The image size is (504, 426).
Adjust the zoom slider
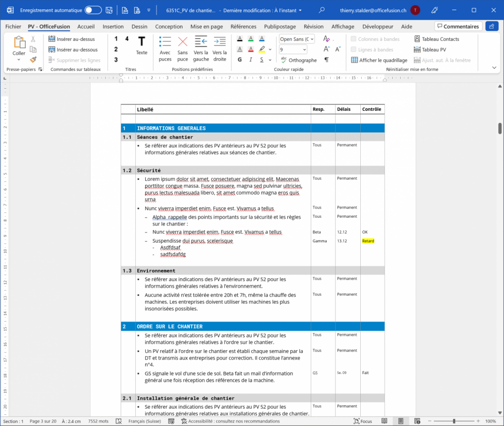[454, 421]
